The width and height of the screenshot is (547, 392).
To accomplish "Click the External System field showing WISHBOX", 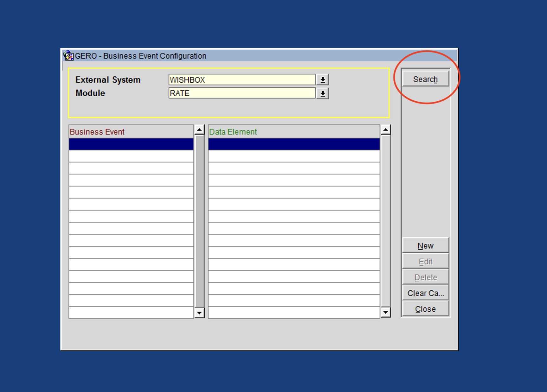I will (x=241, y=80).
